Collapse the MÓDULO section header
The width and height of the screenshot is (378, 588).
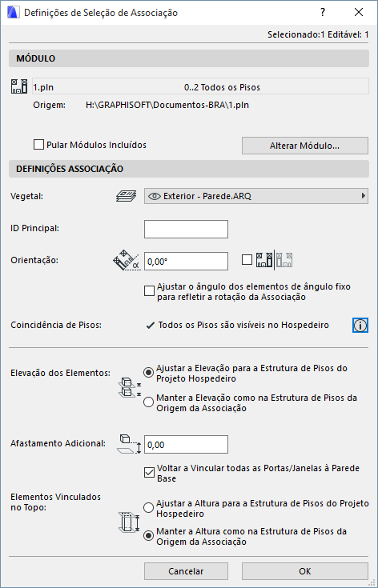click(x=189, y=58)
